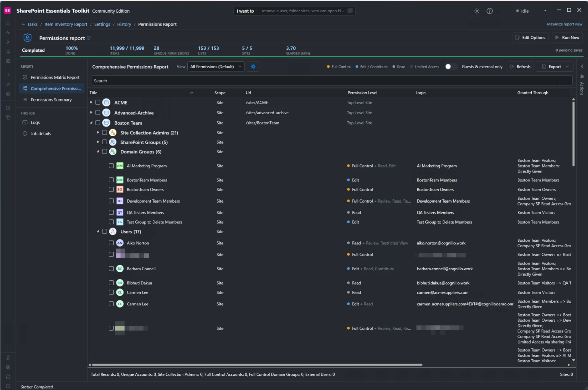The height and width of the screenshot is (390, 588).
Task: Check the Domain Groups (6) checkbox
Action: tap(104, 151)
